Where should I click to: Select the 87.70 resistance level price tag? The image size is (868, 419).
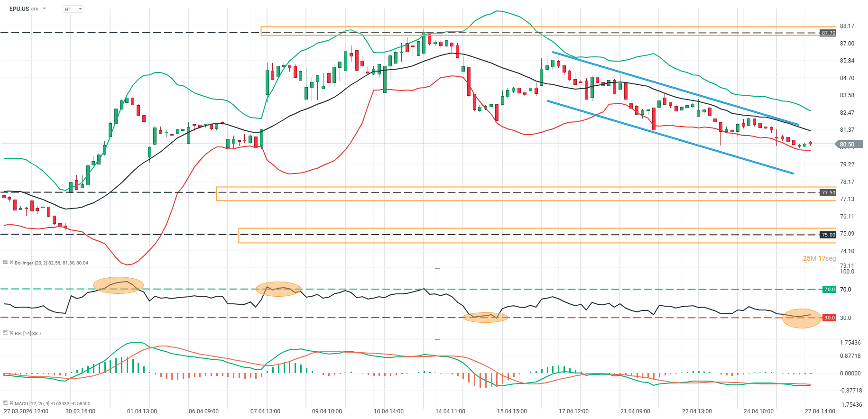point(828,33)
